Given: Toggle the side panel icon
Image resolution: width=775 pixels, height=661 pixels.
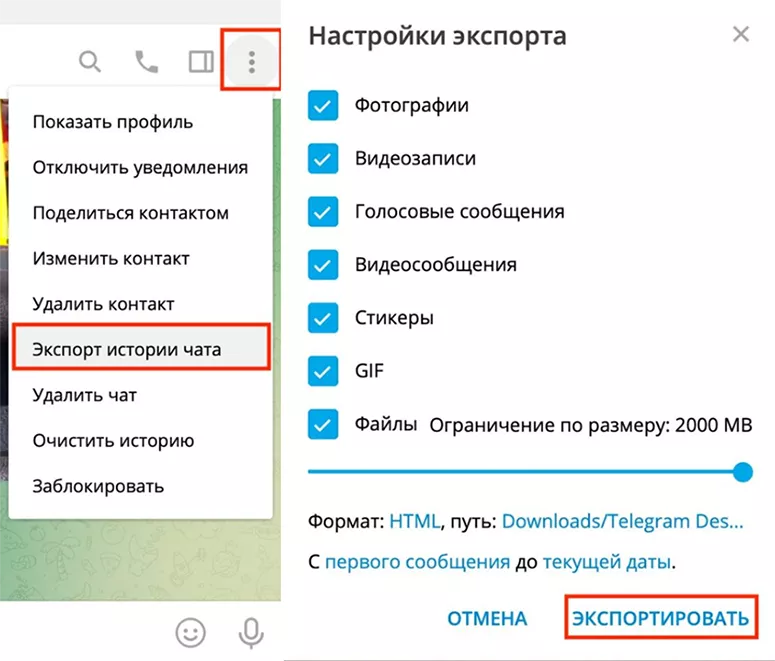Looking at the screenshot, I should pos(201,62).
